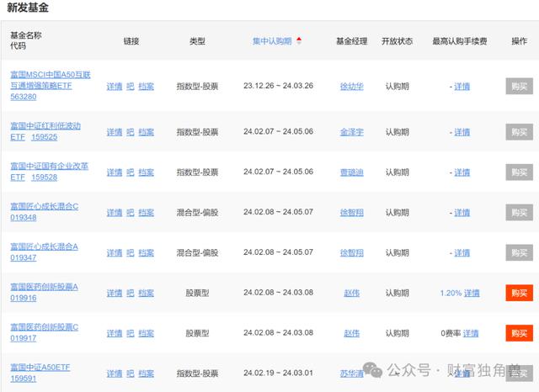The height and width of the screenshot is (392, 539).
Task: Click orange 购买 button for 富国医药创新股票A
Action: 519,293
